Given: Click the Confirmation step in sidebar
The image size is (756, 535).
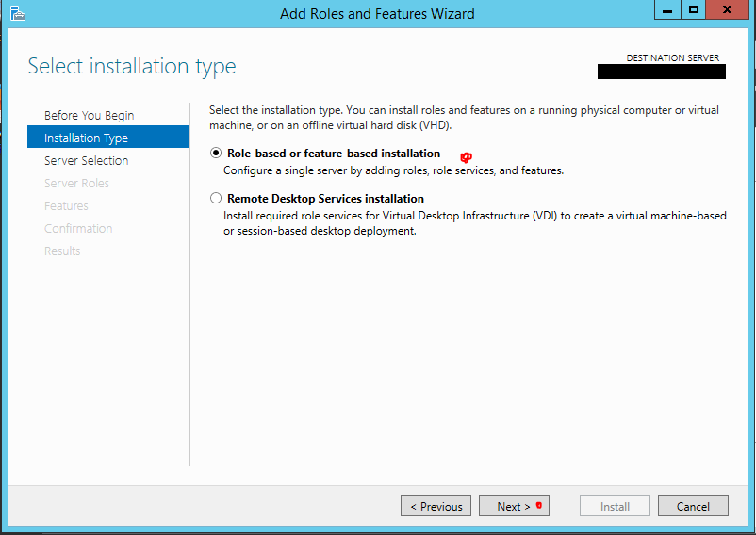Looking at the screenshot, I should point(78,228).
